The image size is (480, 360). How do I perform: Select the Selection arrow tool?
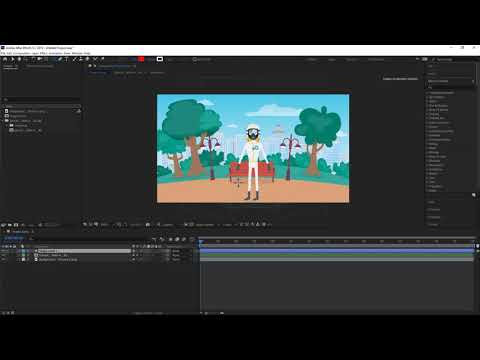point(13,59)
